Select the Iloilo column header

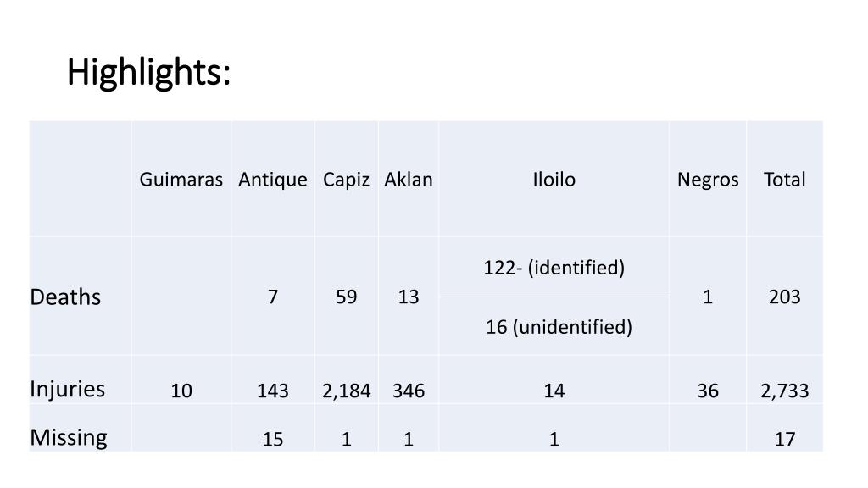554,180
